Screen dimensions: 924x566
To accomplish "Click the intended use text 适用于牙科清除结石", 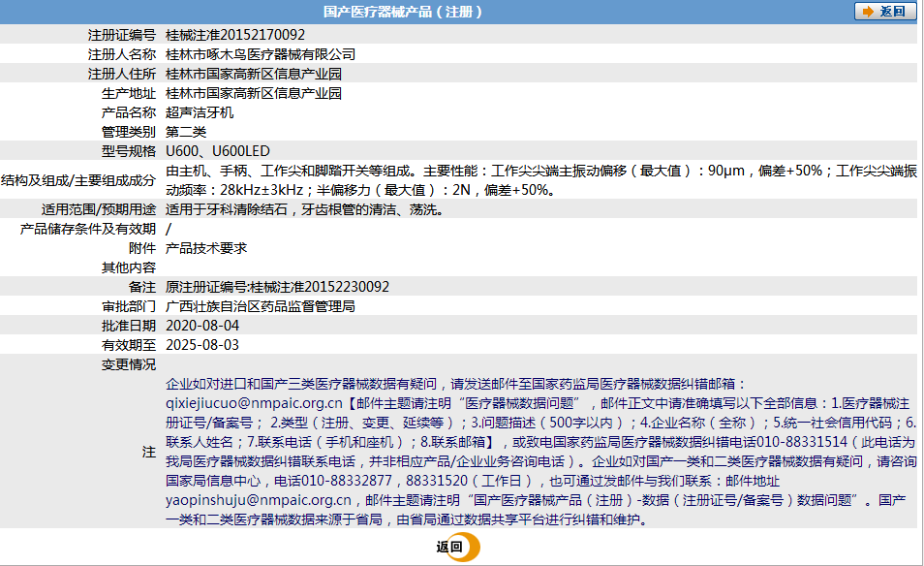I will [304, 209].
